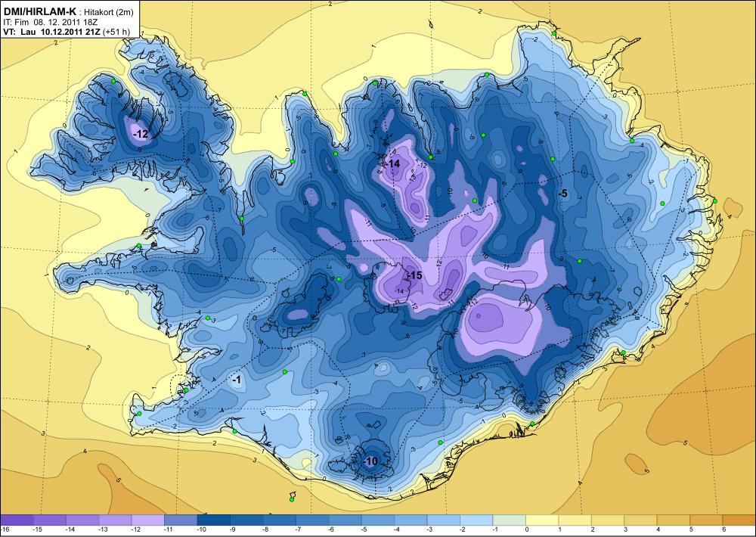The image size is (756, 537).
Task: Pick the orange legend swatch right of 6
Action: [x=739, y=520]
